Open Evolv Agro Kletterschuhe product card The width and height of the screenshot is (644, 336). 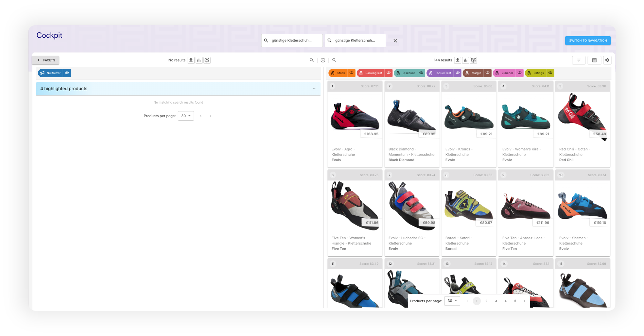(355, 125)
